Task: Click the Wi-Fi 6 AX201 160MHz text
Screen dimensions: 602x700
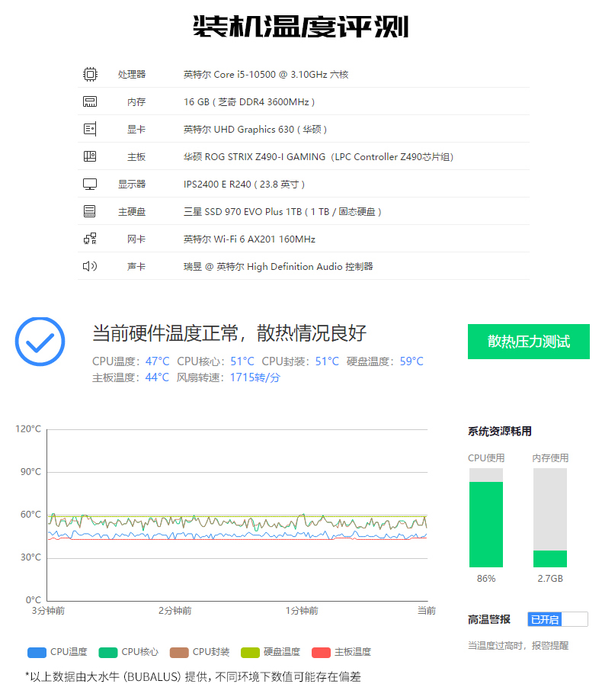Action: [249, 239]
